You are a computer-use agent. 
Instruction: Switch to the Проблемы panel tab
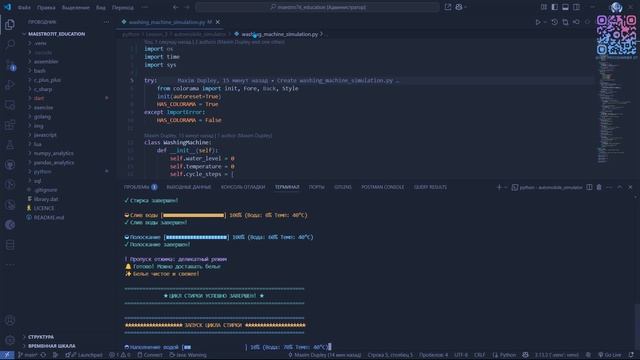point(140,187)
